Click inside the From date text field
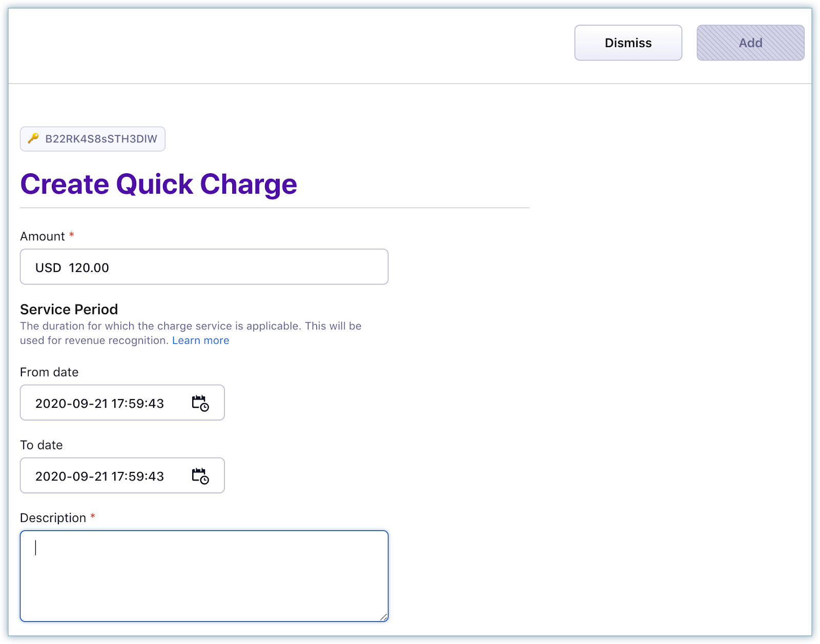 coord(99,403)
